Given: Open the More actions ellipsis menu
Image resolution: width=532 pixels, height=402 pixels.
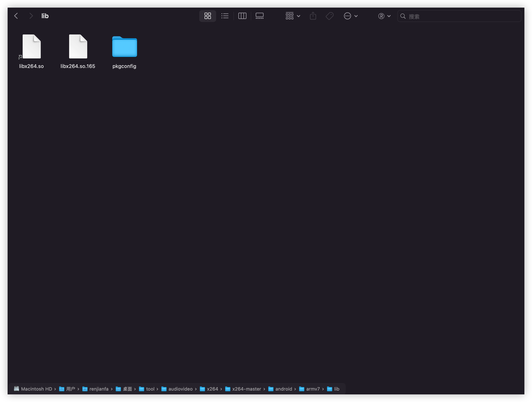Looking at the screenshot, I should click(351, 16).
